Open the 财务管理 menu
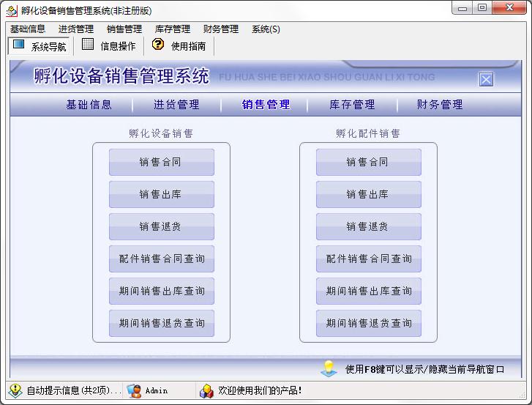Image resolution: width=532 pixels, height=405 pixels. coord(221,29)
